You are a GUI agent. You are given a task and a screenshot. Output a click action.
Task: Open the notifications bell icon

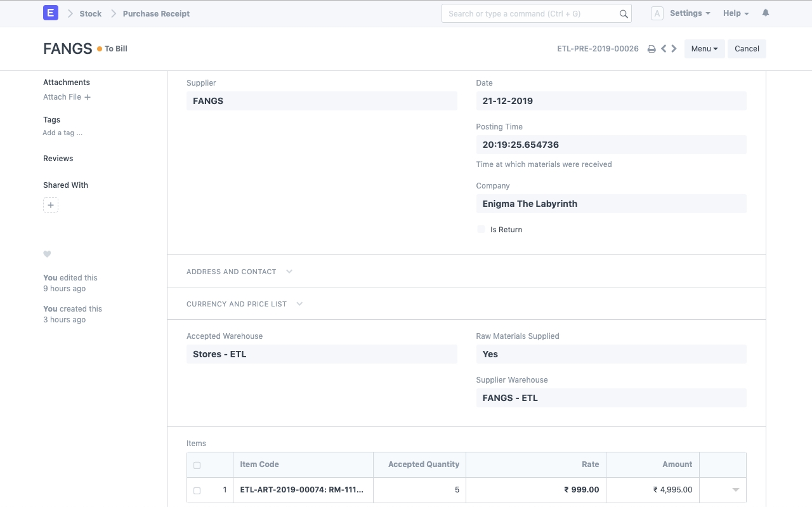766,13
